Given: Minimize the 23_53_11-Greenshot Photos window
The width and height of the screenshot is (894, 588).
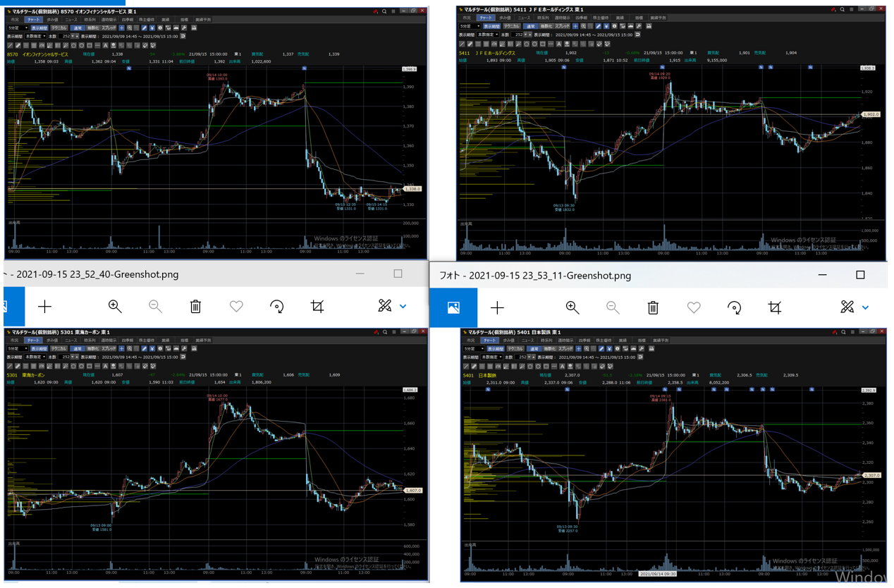Looking at the screenshot, I should coord(822,275).
